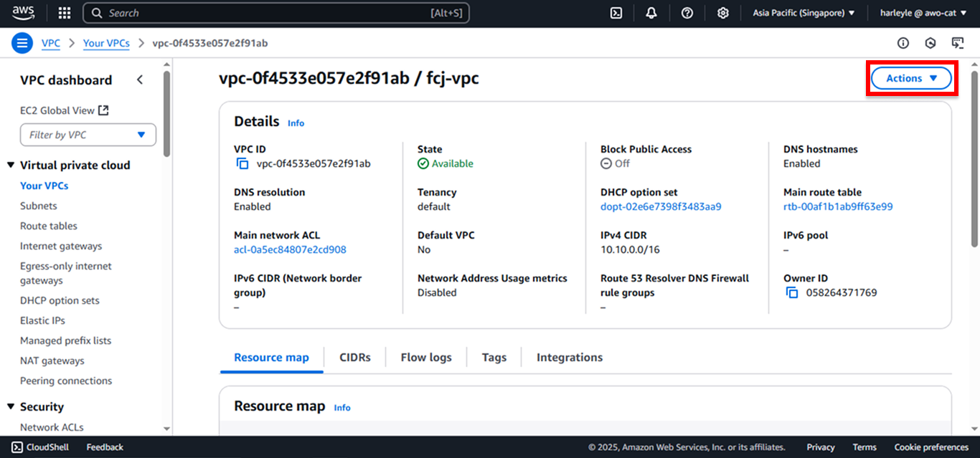Select Route tables in sidebar

(49, 226)
